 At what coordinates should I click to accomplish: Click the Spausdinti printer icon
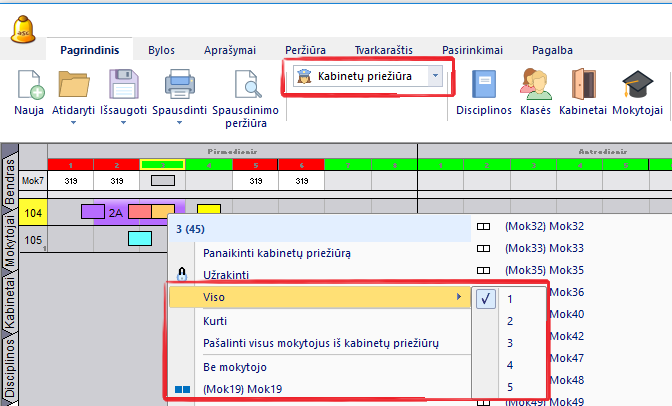pyautogui.click(x=178, y=84)
